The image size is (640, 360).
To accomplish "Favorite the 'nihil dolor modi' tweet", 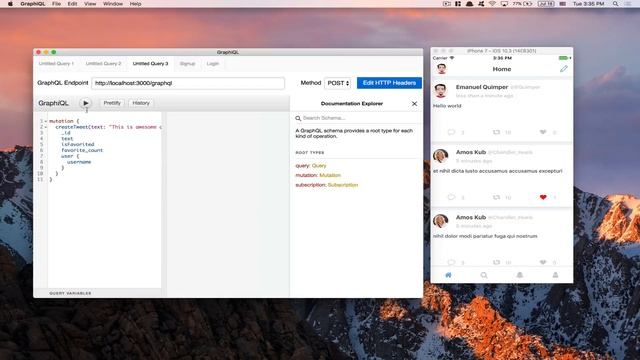I will pos(543,262).
